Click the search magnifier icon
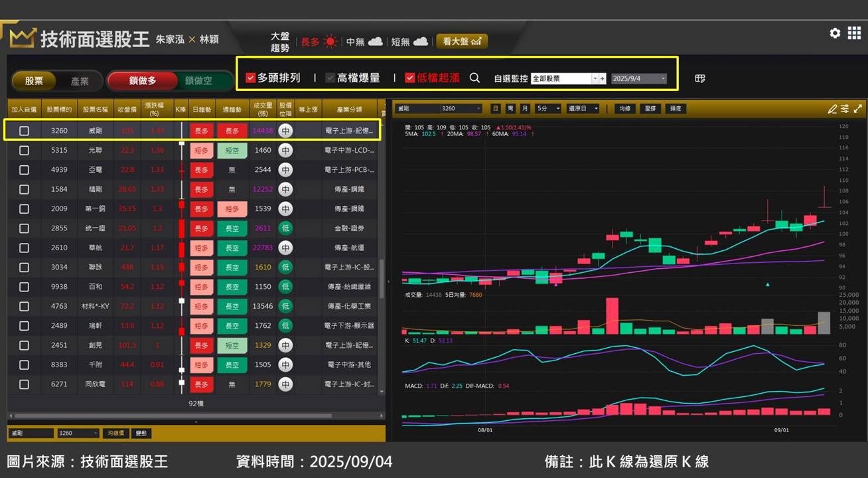Screen dimensions: 868x478 point(474,78)
